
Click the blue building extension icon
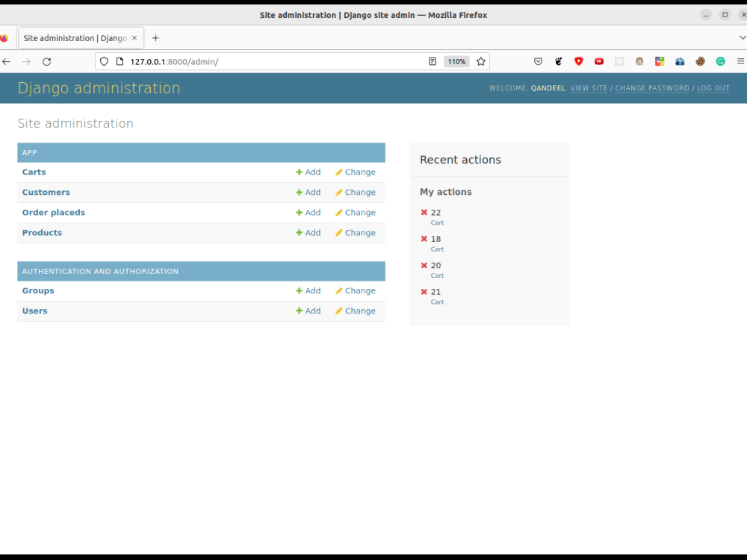[x=680, y=61]
